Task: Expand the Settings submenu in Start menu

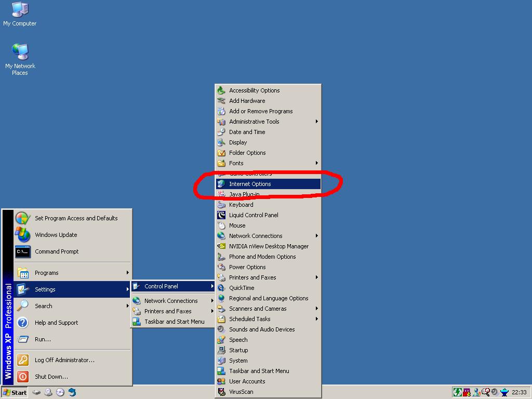Action: 72,289
